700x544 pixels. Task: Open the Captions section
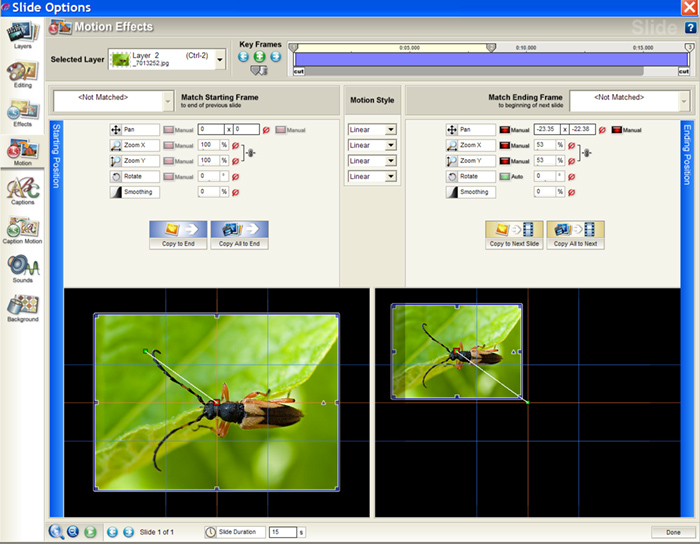(x=22, y=191)
